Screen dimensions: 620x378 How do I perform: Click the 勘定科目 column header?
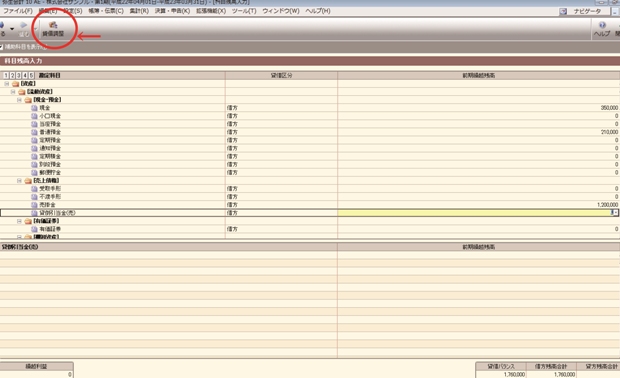[49, 75]
